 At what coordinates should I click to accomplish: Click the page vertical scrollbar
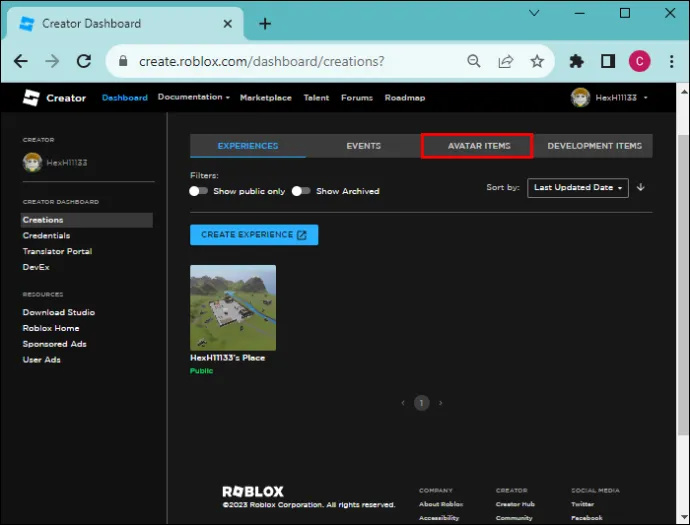(683, 285)
